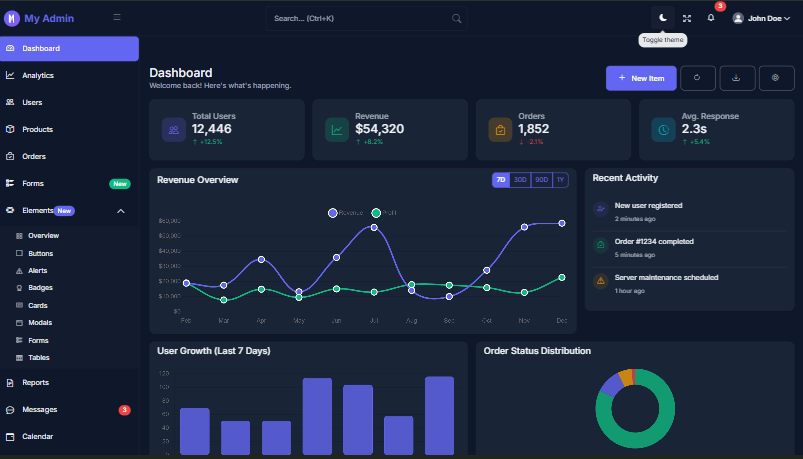This screenshot has width=803, height=459.
Task: Open the settings gear icon button
Action: click(x=776, y=78)
